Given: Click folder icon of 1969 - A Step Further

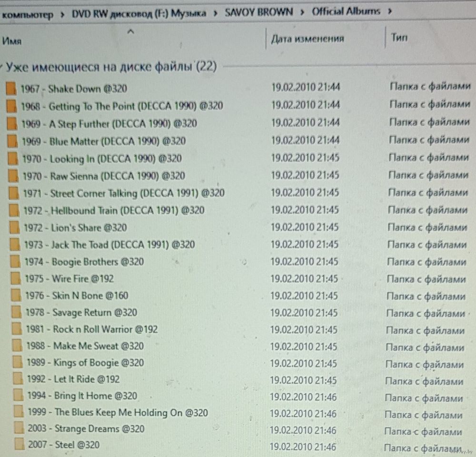Looking at the screenshot, I should (12, 124).
